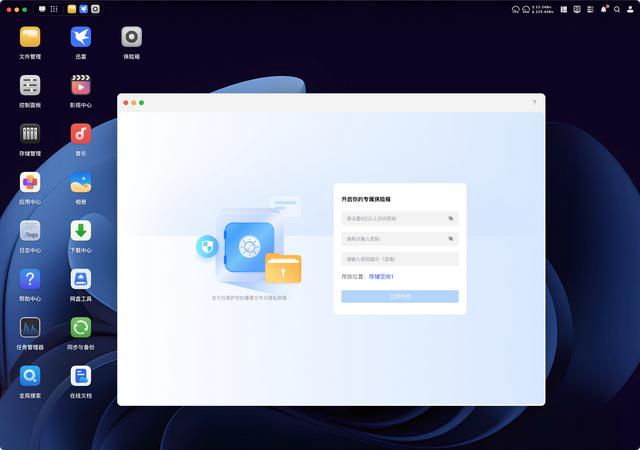Open the CPU usage gauge in top bar
This screenshot has height=450, width=640.
tap(516, 9)
